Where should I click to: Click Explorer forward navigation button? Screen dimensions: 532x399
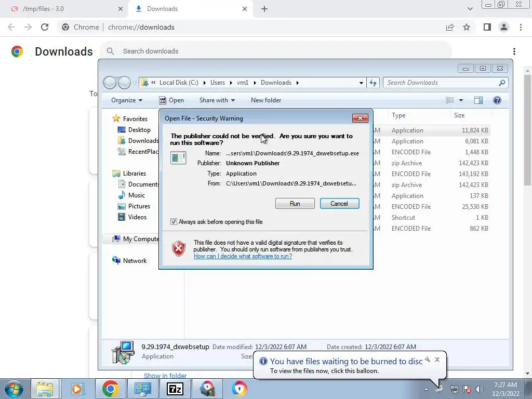click(124, 83)
